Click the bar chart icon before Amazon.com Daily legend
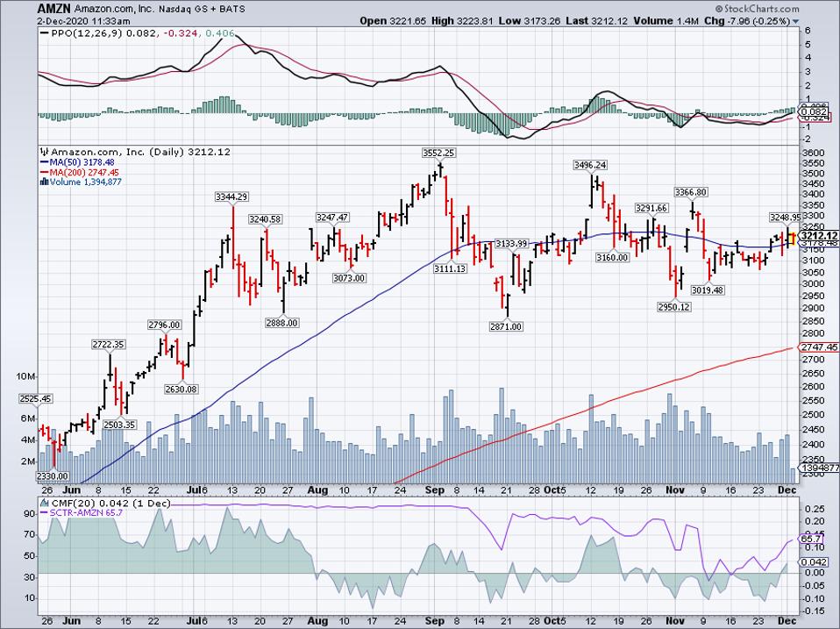 click(x=45, y=152)
